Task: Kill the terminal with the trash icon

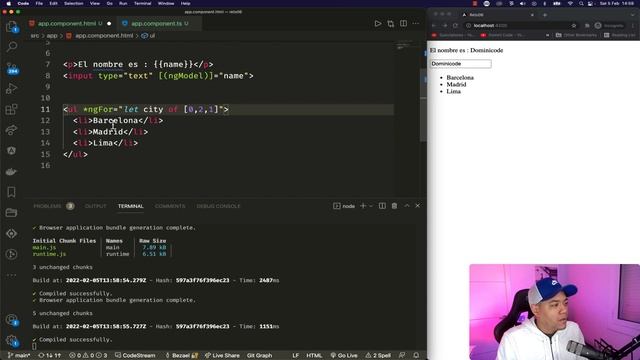Action: click(x=394, y=206)
